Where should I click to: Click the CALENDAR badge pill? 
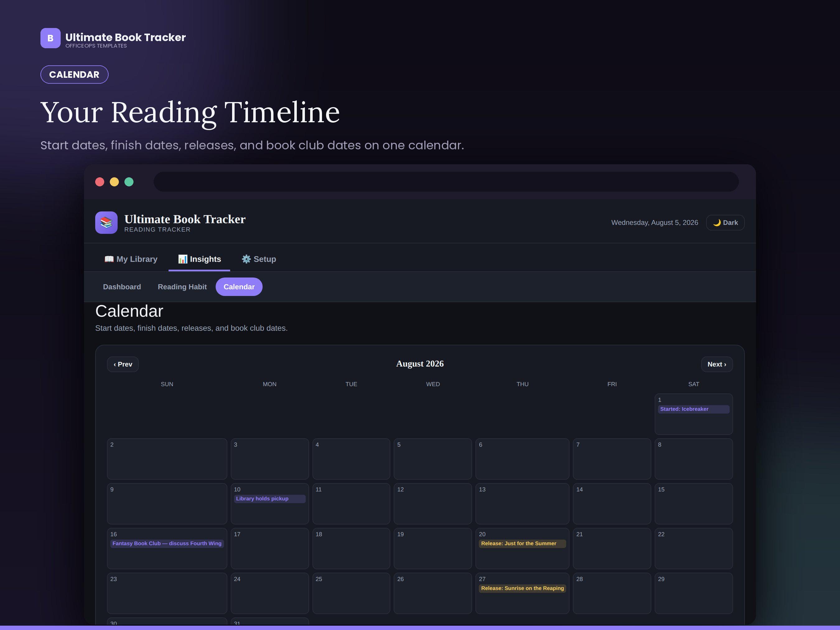click(74, 74)
